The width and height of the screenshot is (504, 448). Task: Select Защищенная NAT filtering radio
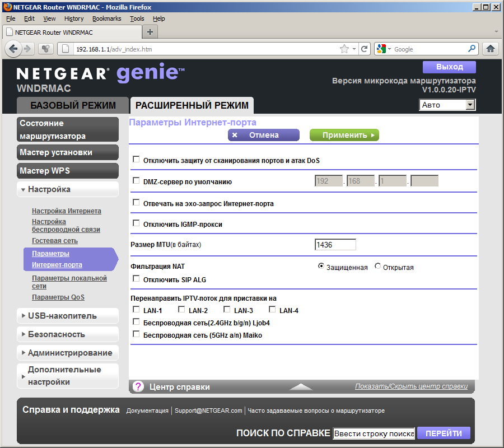coord(321,266)
